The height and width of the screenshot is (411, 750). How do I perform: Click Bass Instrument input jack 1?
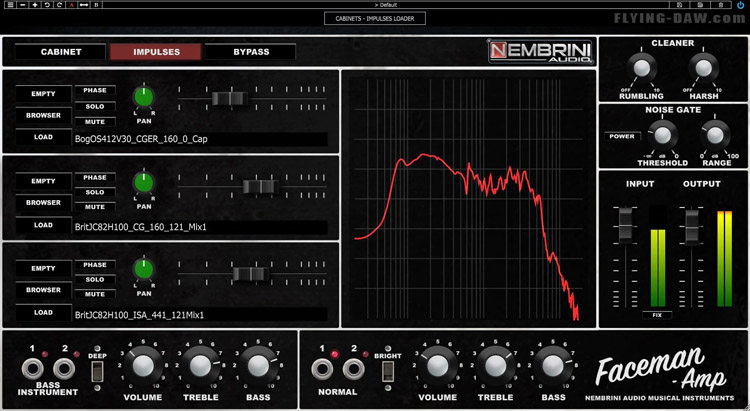(x=33, y=369)
